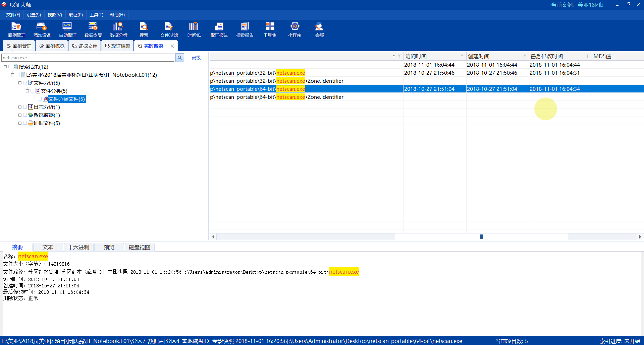Select 64-bit netscan.exe•Zone.Identifier row
This screenshot has width=644, height=345.
[x=427, y=97]
